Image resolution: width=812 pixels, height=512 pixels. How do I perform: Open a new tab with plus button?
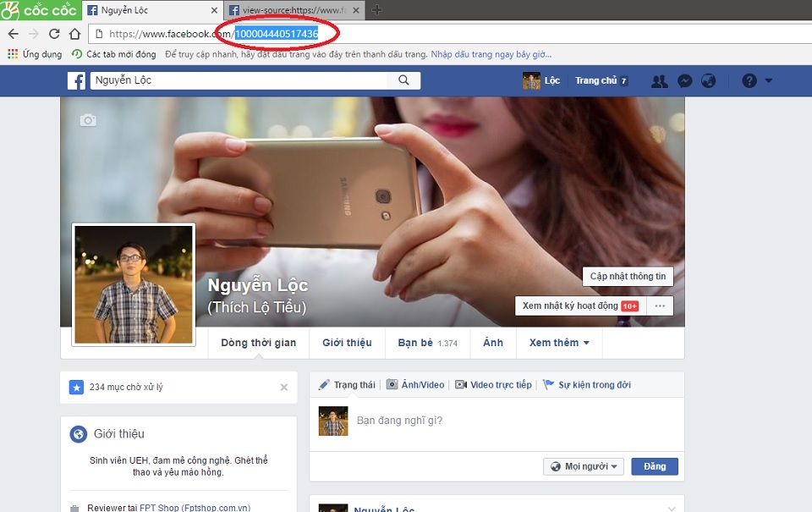coord(377,10)
